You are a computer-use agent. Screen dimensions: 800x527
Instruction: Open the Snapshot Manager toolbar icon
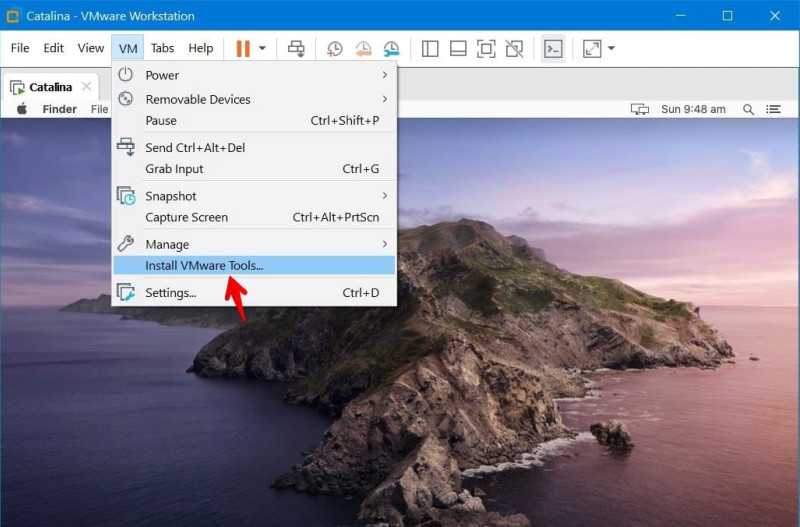391,48
